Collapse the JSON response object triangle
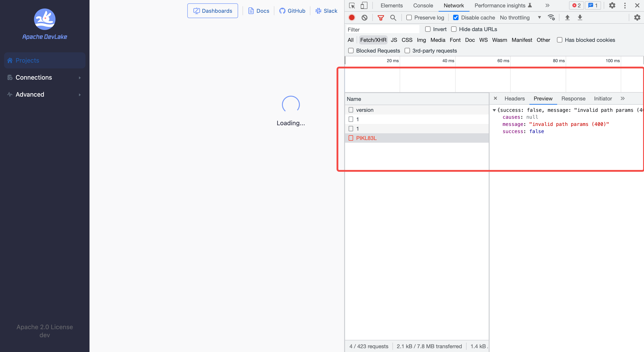This screenshot has height=352, width=644. [x=494, y=110]
